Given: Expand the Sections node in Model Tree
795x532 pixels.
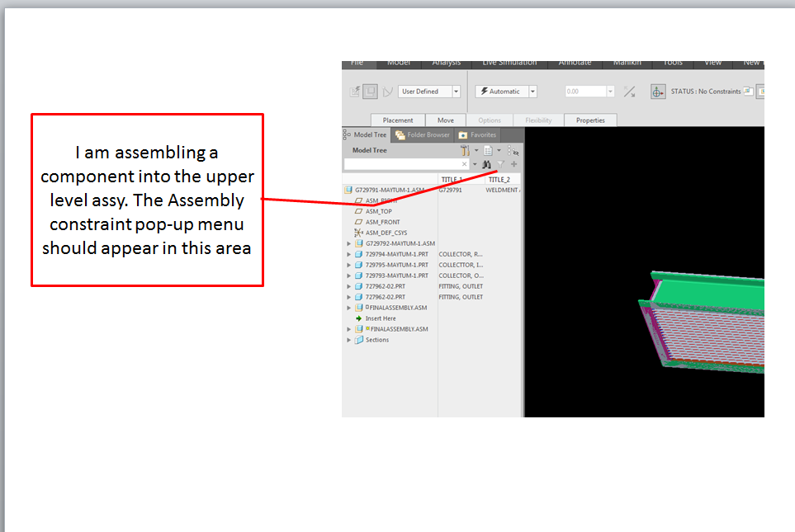Looking at the screenshot, I should click(x=349, y=339).
